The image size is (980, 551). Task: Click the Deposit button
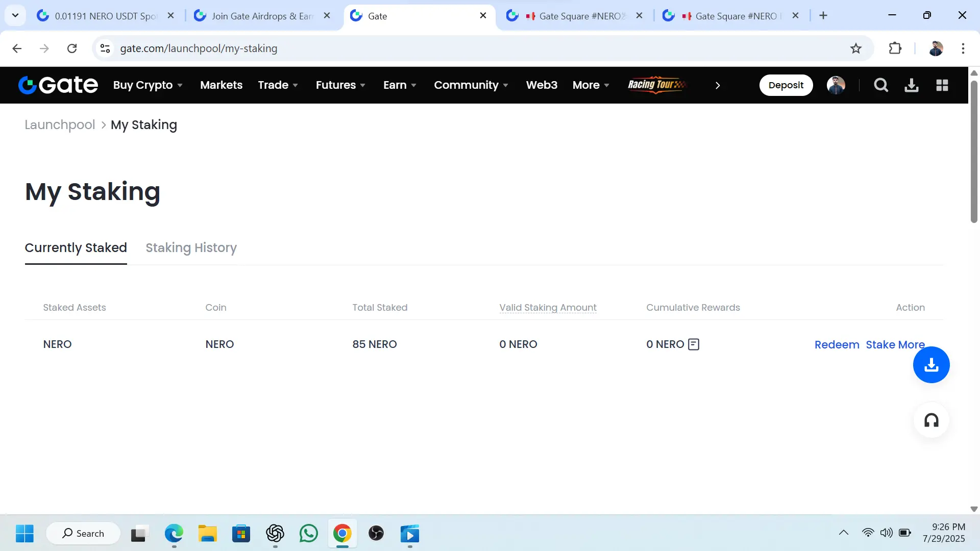(786, 85)
